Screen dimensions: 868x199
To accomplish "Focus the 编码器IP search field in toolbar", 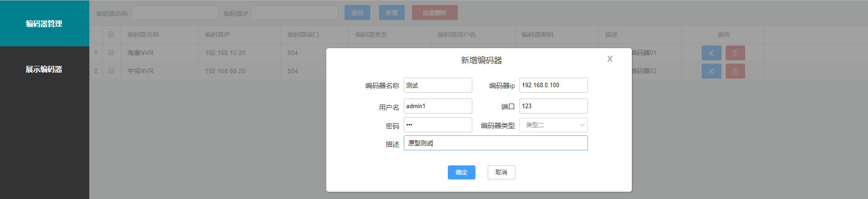I will (295, 13).
